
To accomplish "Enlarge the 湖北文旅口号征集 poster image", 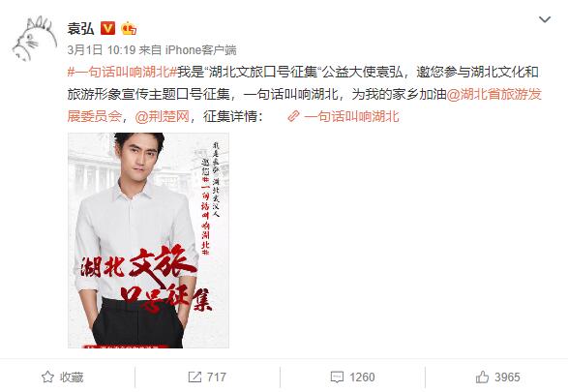I will click(x=148, y=241).
